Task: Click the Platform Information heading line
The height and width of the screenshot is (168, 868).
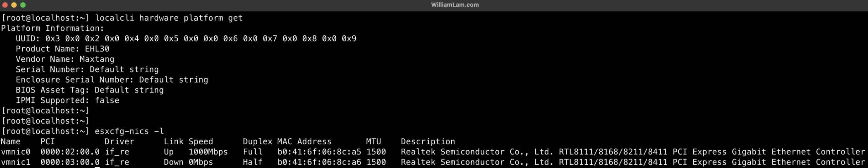Action: [53, 28]
